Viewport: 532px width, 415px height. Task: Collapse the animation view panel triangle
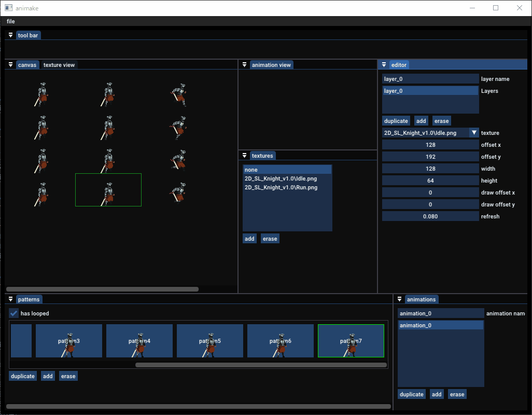pos(244,65)
